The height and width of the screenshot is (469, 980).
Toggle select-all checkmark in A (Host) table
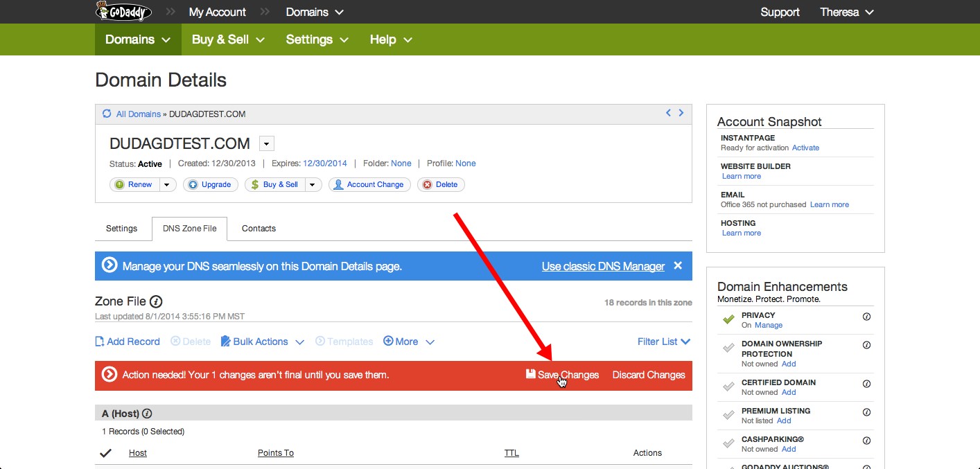pyautogui.click(x=106, y=453)
